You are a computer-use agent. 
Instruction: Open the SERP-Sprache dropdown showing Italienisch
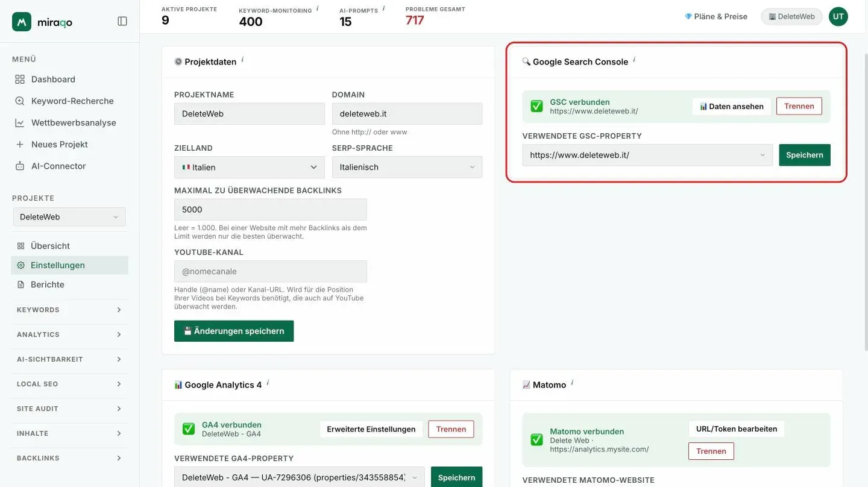pos(407,167)
